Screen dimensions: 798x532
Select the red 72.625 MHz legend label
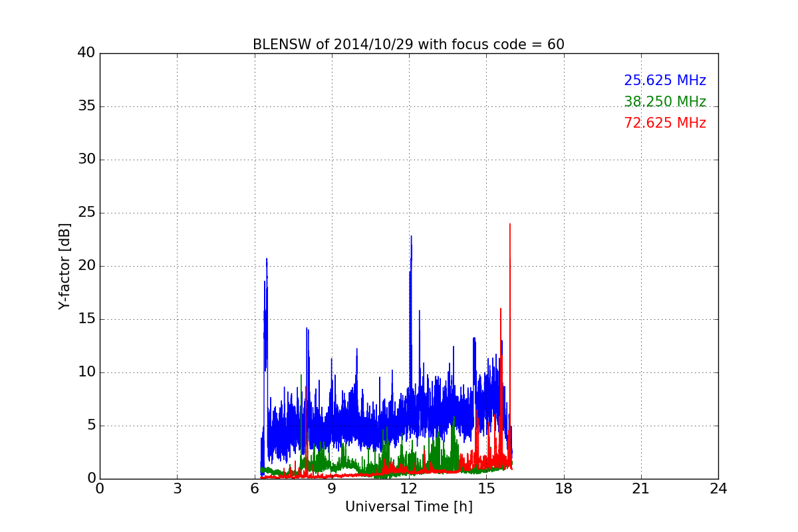[x=665, y=123]
